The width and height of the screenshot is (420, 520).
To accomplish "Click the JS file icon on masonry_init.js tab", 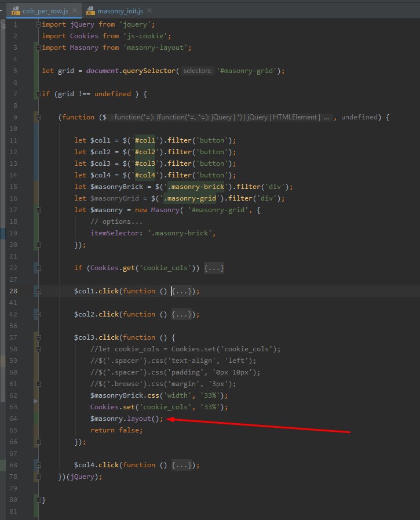I will click(x=90, y=11).
